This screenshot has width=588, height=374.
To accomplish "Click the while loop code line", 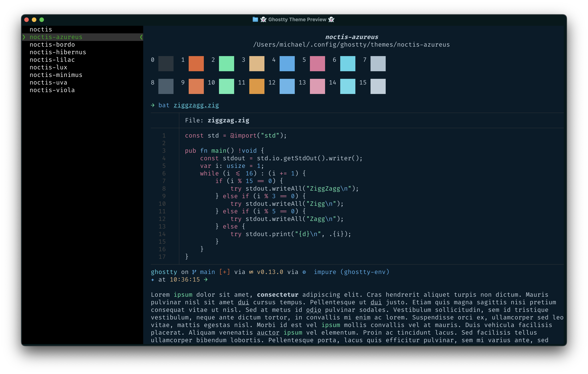I will pyautogui.click(x=253, y=173).
